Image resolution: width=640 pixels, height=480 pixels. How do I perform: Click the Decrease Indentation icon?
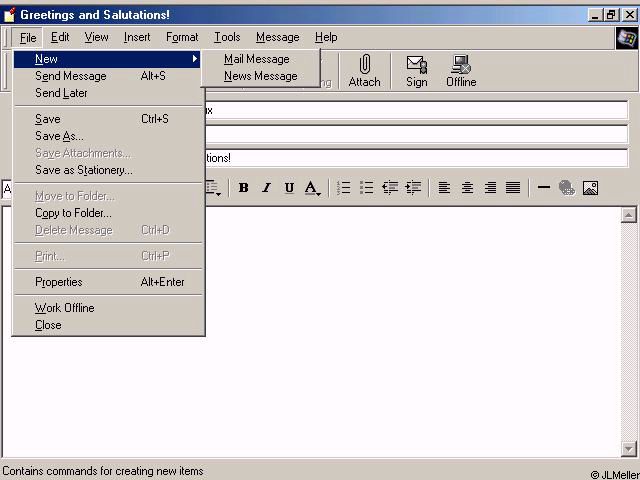(x=390, y=188)
